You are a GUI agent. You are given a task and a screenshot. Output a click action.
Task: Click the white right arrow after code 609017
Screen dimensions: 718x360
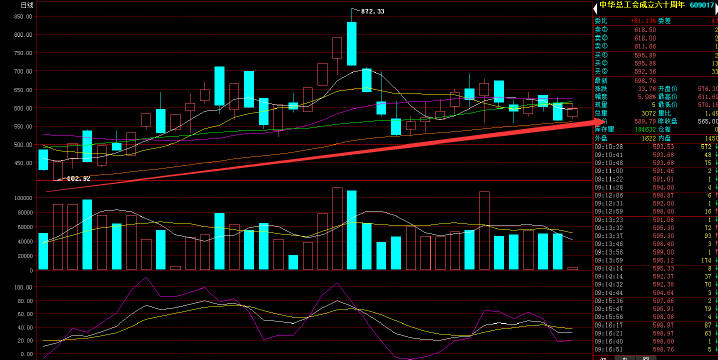716,7
